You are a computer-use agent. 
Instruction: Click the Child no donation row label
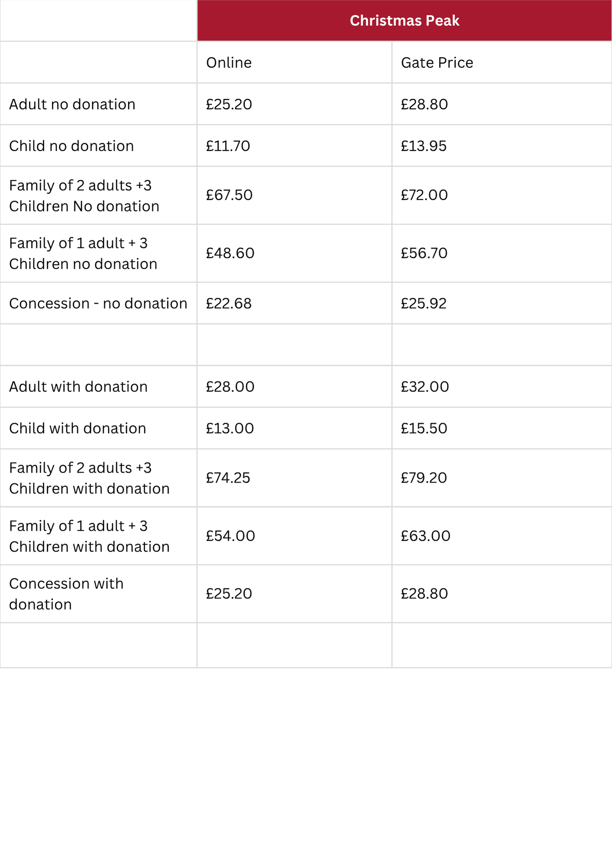(71, 146)
